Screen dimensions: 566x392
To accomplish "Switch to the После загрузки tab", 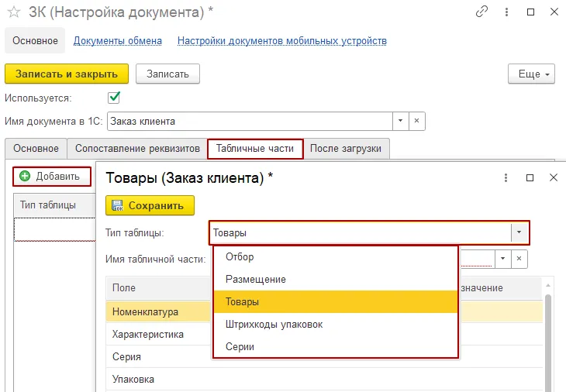I will point(346,148).
